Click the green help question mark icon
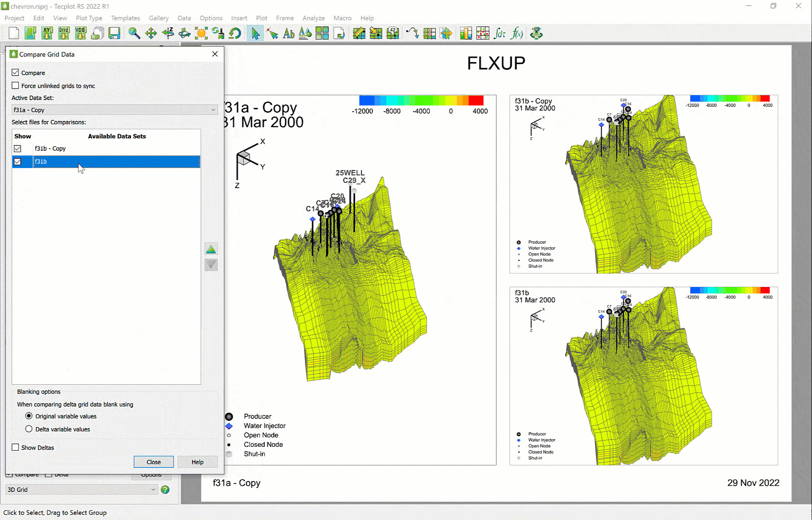 165,490
